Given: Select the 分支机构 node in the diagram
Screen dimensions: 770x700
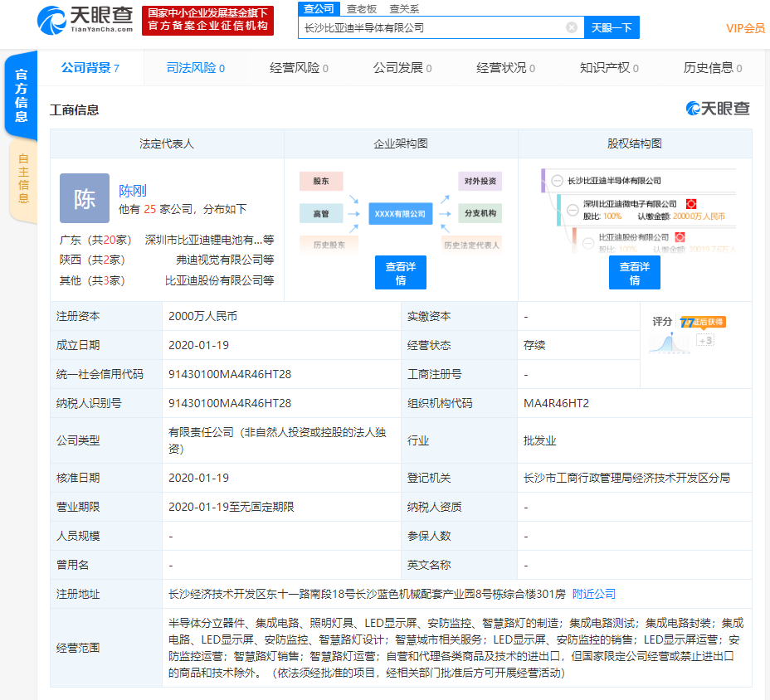Looking at the screenshot, I should click(480, 212).
